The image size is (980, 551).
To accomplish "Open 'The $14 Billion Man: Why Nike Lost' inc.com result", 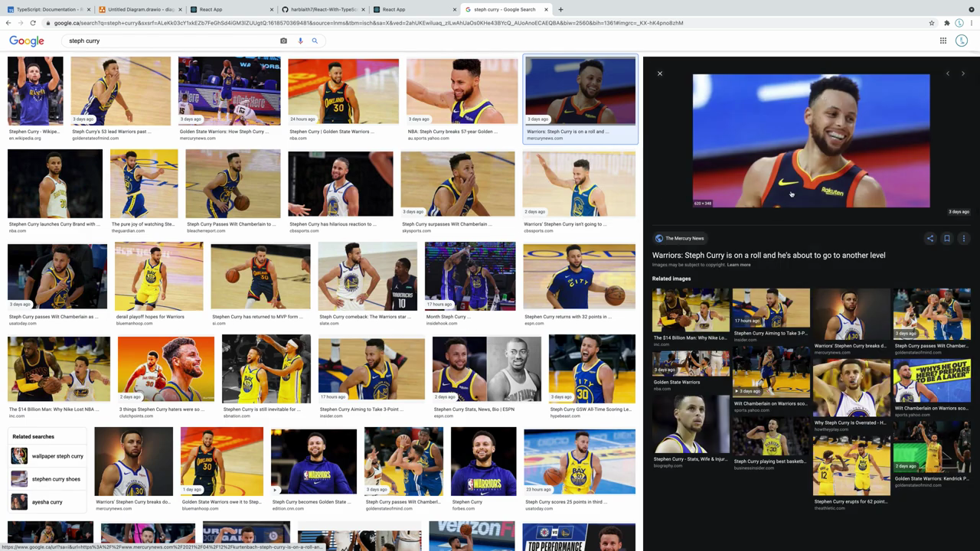I will tap(58, 369).
